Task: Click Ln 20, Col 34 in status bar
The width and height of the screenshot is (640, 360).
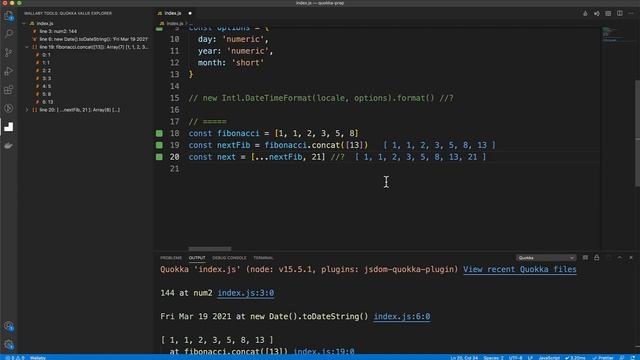Action: pyautogui.click(x=464, y=358)
